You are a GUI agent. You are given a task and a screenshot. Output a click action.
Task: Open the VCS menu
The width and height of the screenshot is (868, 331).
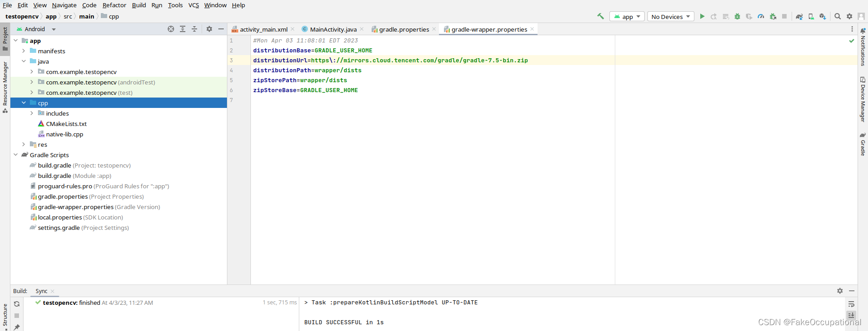pyautogui.click(x=193, y=5)
